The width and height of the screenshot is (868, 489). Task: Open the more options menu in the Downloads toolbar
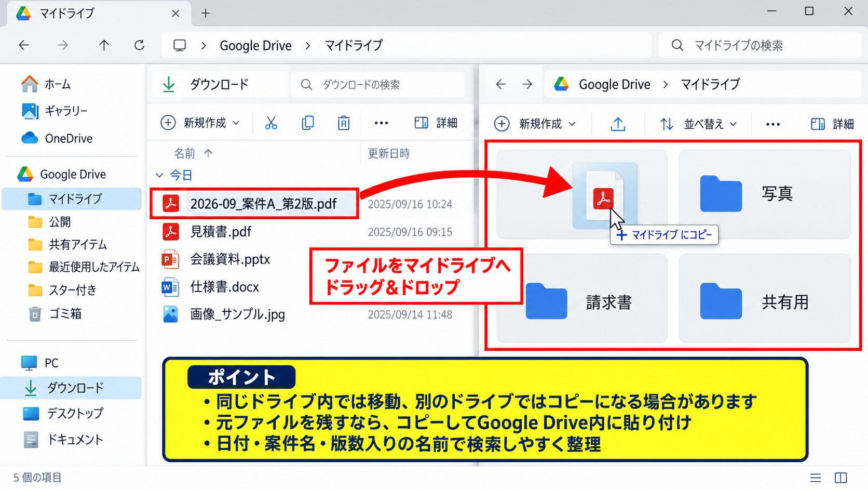point(381,123)
